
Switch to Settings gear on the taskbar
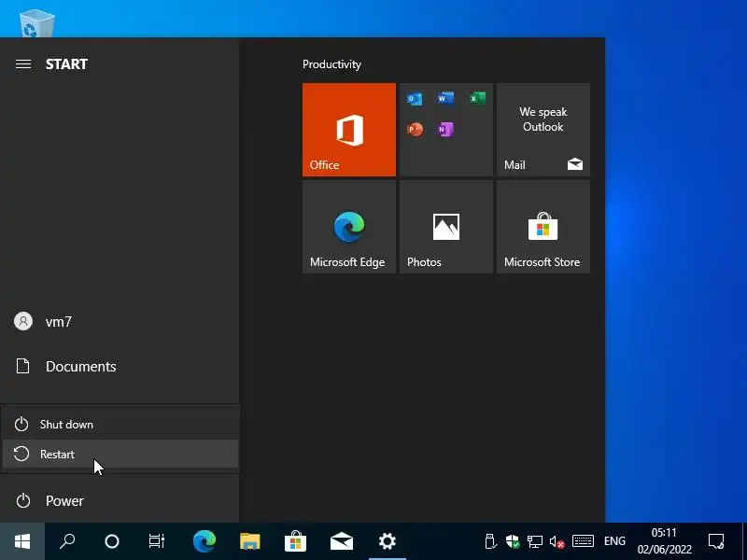coord(387,541)
